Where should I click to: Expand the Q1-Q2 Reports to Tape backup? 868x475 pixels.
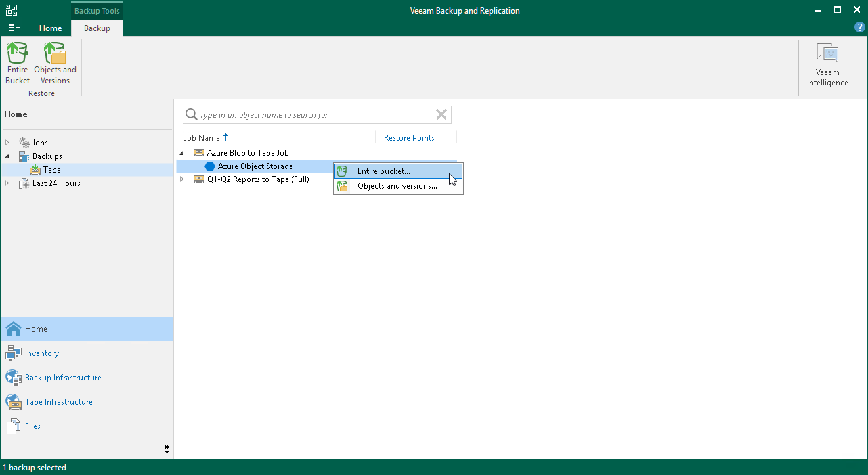coord(181,179)
